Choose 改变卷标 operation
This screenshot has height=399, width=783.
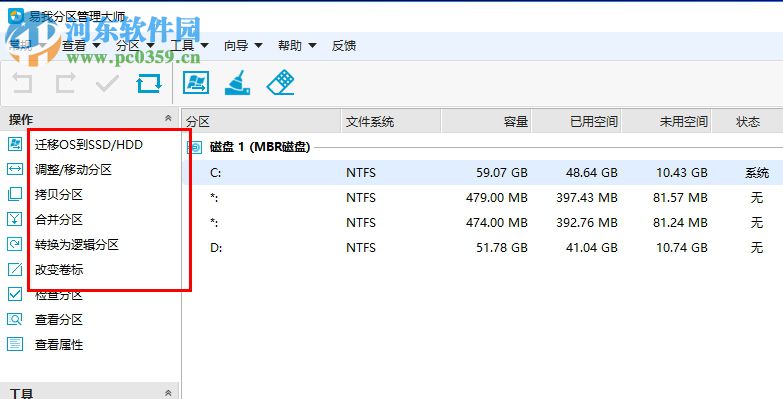58,270
